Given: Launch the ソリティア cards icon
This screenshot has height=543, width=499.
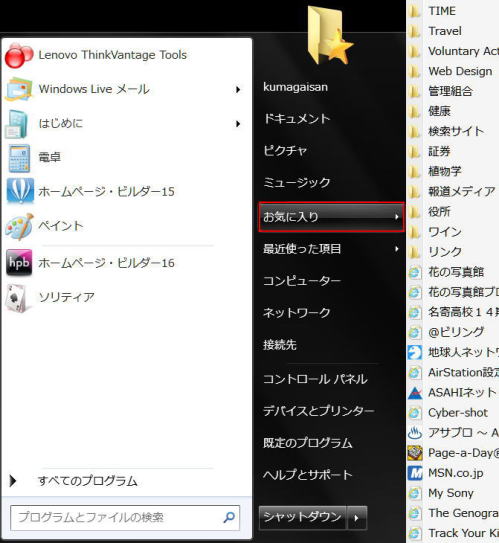Looking at the screenshot, I should [x=17, y=298].
